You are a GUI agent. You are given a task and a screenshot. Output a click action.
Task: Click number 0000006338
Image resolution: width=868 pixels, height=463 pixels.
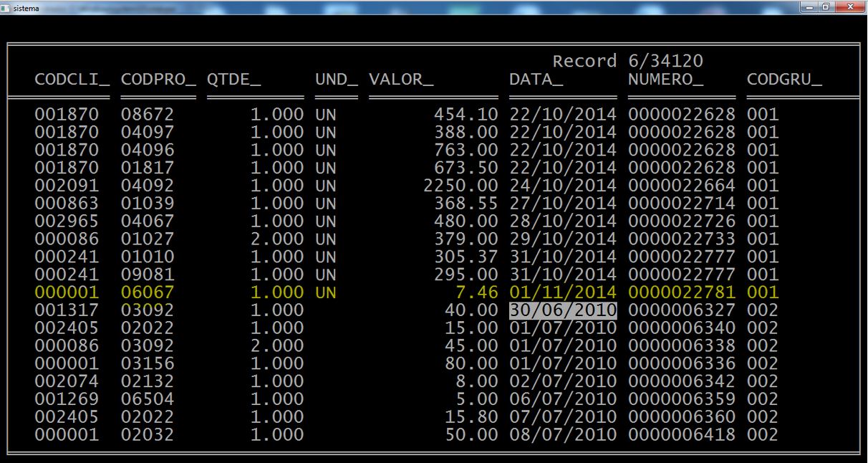coord(682,346)
